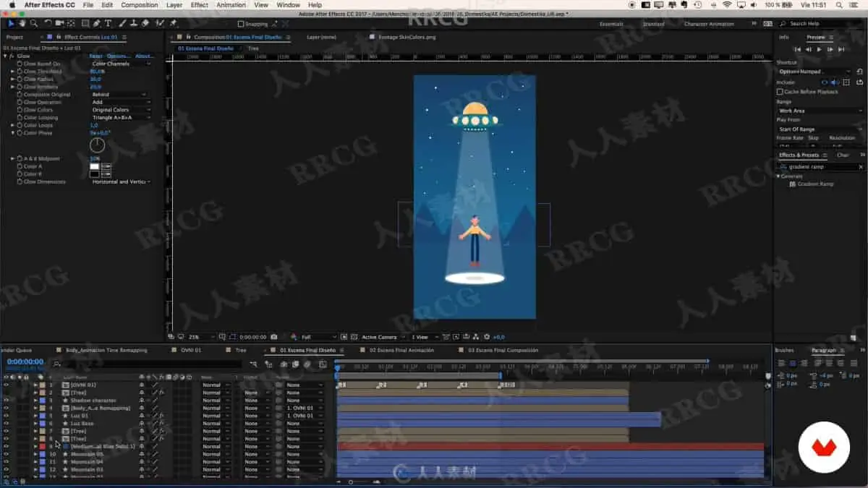Switch to the Project panel tab

pos(14,37)
